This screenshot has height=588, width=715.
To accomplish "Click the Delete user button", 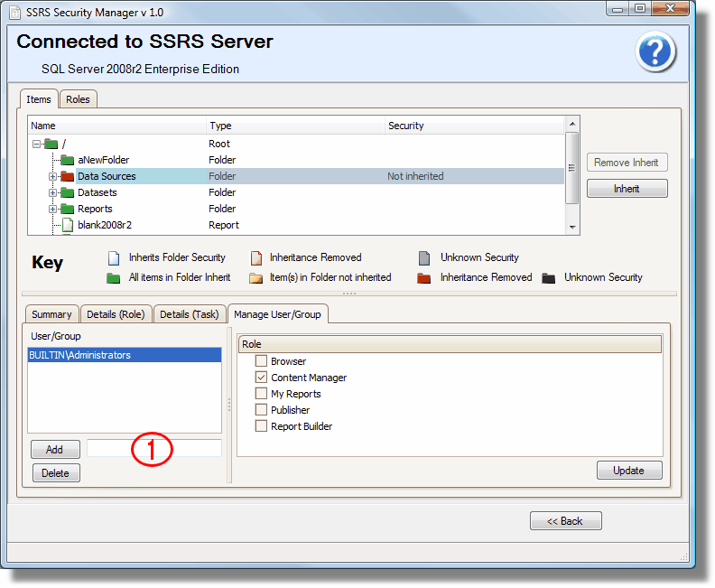I will click(56, 473).
